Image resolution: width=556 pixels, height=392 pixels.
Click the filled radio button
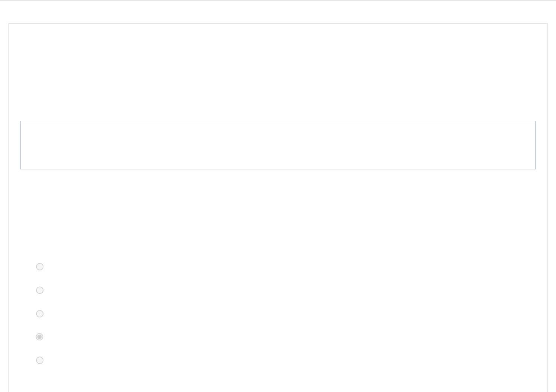[x=40, y=337]
